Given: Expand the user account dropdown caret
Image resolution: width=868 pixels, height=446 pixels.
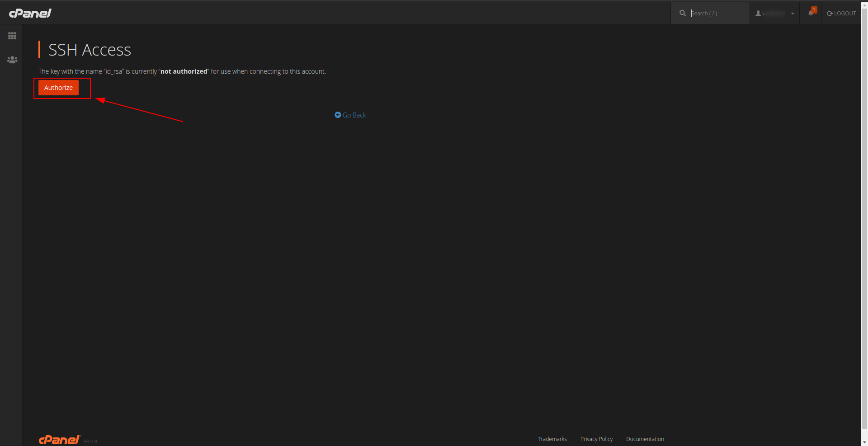Looking at the screenshot, I should (793, 14).
